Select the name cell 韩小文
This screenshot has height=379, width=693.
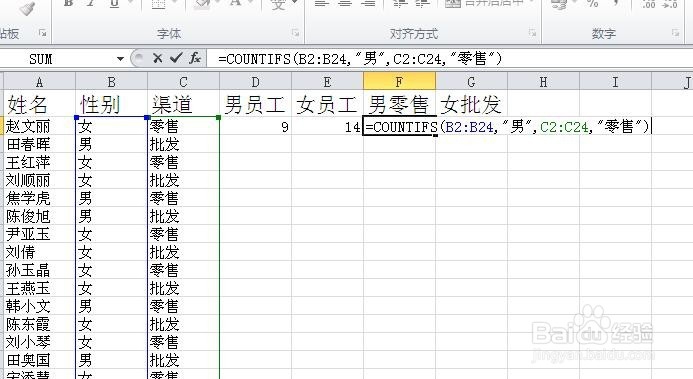coord(39,306)
